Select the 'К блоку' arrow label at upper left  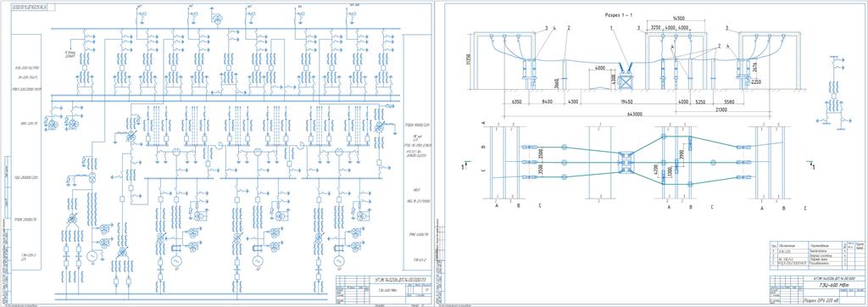(x=71, y=53)
